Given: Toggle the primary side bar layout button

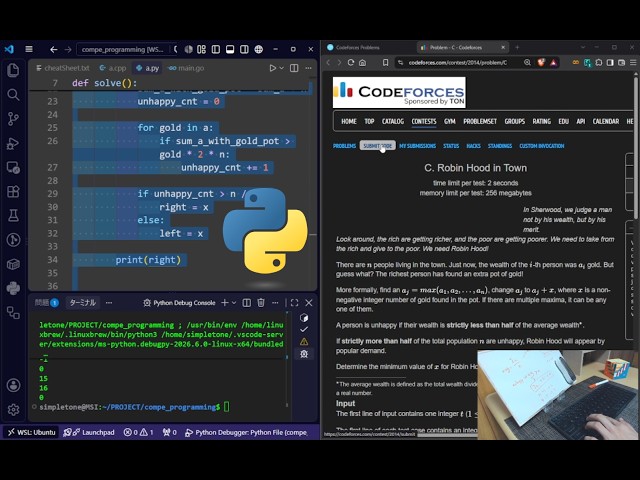Looking at the screenshot, I should [216, 49].
